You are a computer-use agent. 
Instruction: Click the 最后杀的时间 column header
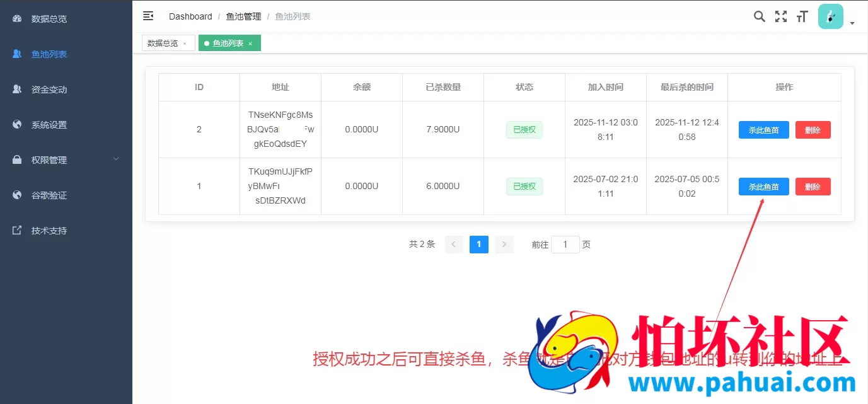[x=687, y=87]
